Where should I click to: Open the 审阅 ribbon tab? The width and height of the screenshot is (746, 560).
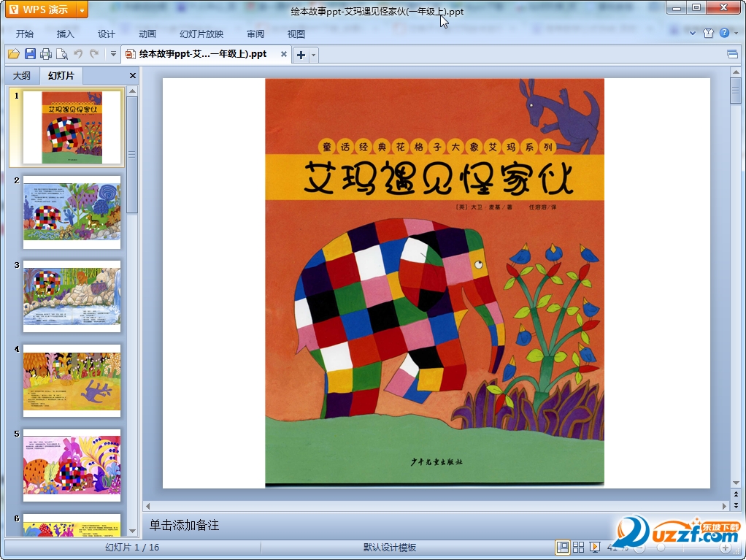[255, 34]
